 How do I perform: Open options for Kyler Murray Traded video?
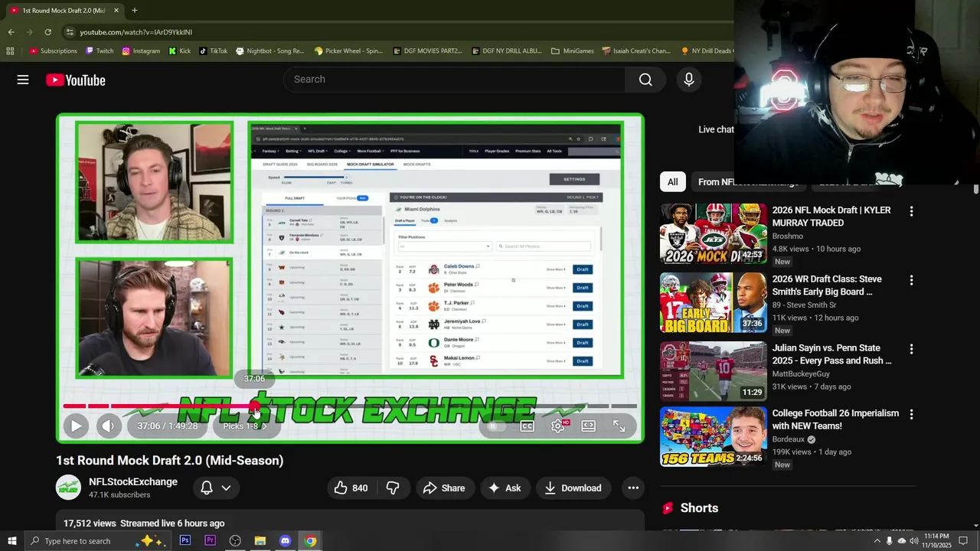pyautogui.click(x=911, y=211)
